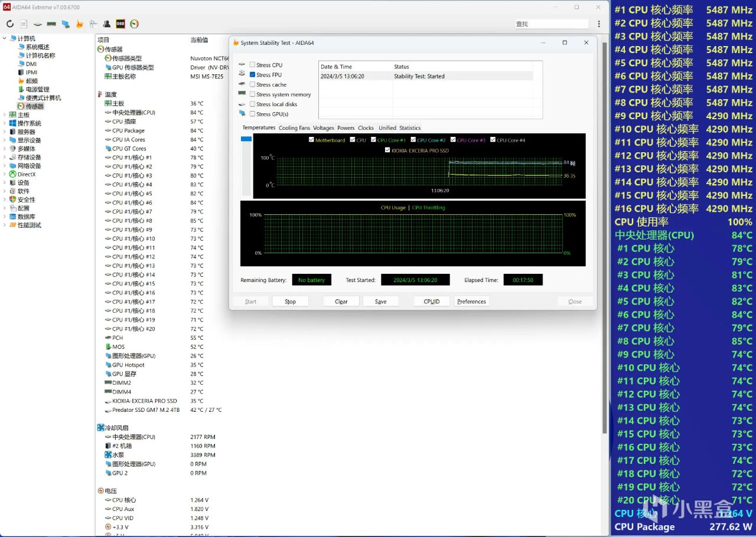This screenshot has height=537, width=756.
Task: Open the Report icon in toolbar
Action: [x=24, y=24]
